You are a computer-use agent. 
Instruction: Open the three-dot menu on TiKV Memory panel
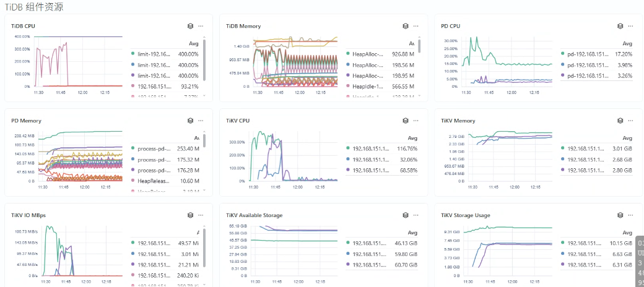[x=630, y=121]
